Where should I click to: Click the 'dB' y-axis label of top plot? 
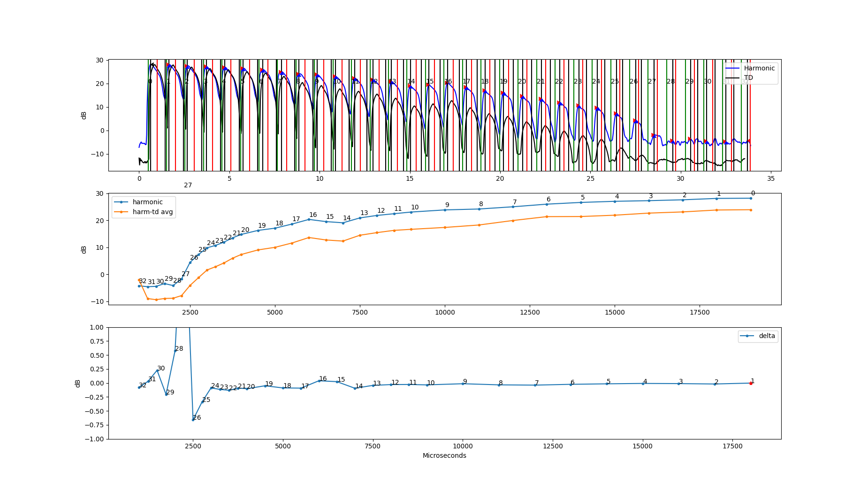pos(84,115)
